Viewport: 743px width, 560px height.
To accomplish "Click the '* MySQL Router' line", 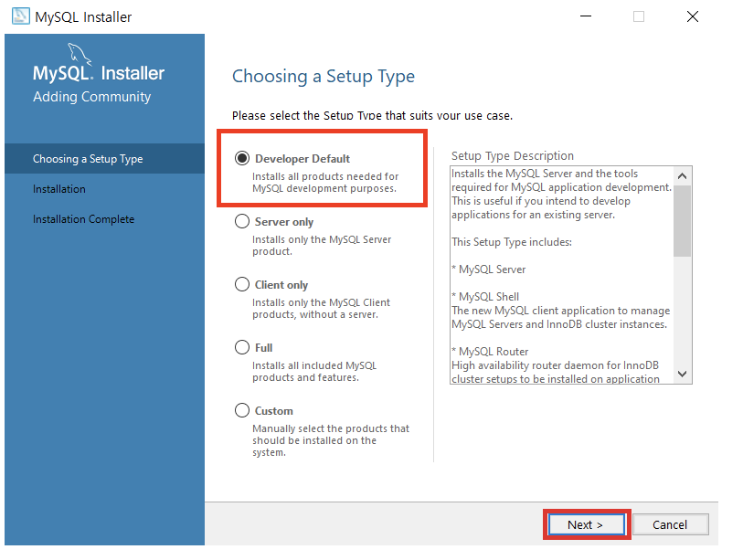I will (x=490, y=352).
